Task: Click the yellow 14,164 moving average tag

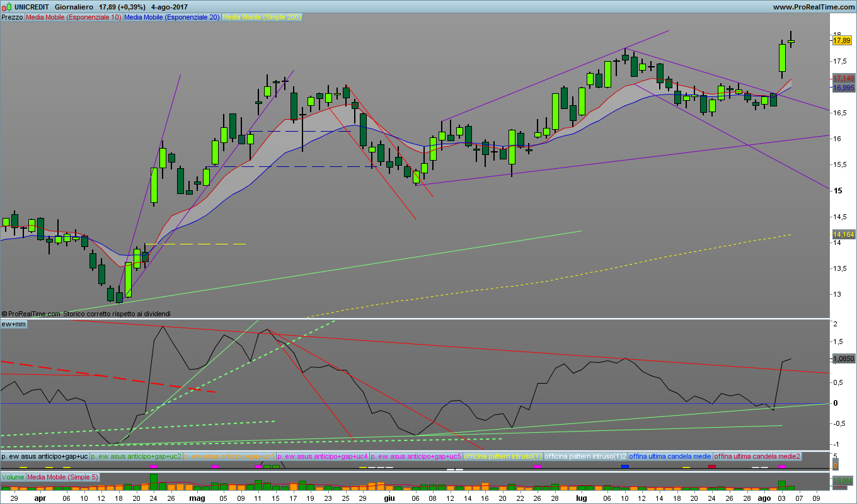Action: coord(843,234)
